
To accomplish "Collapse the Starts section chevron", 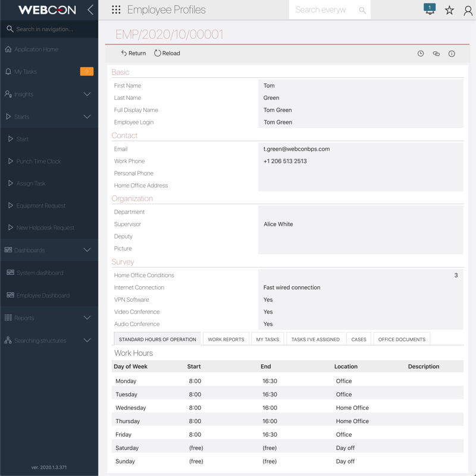I will coord(87,117).
